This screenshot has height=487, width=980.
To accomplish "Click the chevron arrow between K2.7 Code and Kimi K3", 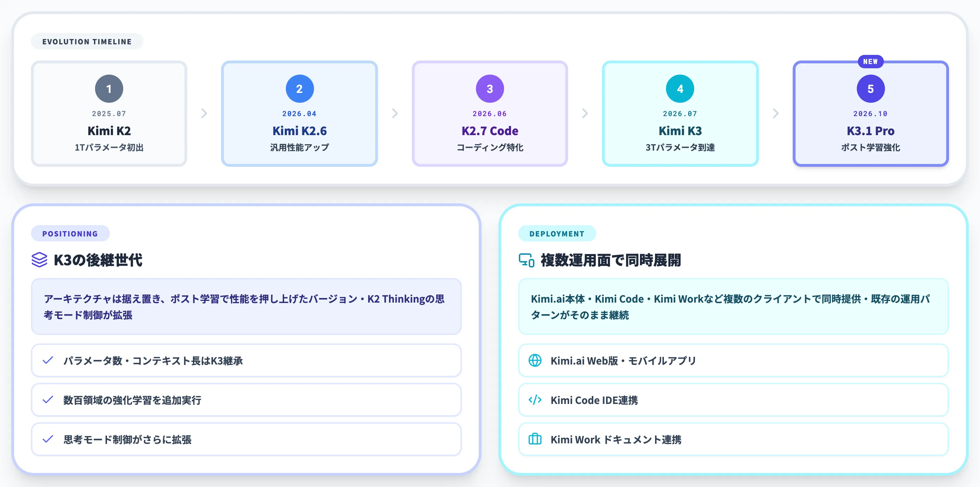I will 585,113.
